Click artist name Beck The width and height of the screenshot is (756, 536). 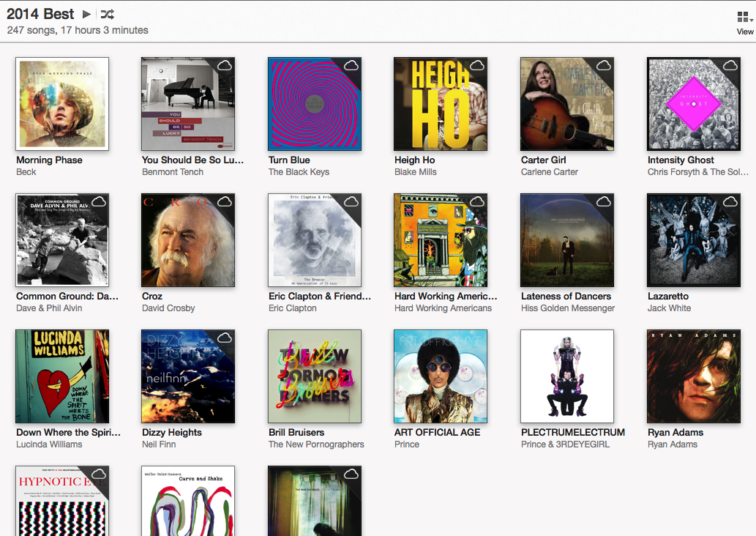(x=26, y=172)
